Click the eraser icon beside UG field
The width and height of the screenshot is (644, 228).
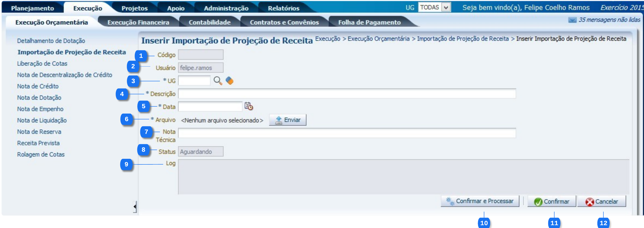tap(229, 81)
